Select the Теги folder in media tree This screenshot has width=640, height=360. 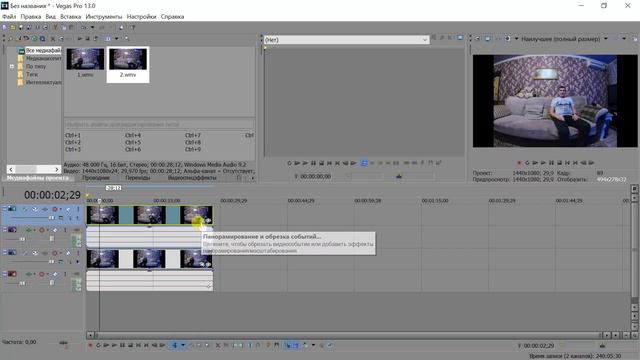point(32,74)
